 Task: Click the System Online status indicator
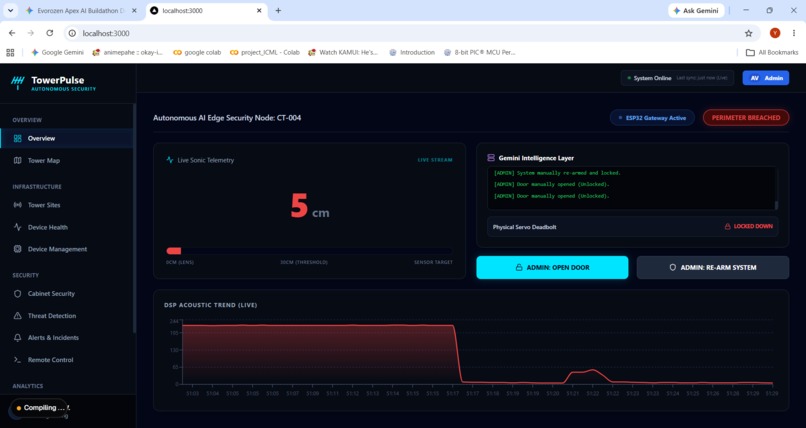tap(677, 78)
